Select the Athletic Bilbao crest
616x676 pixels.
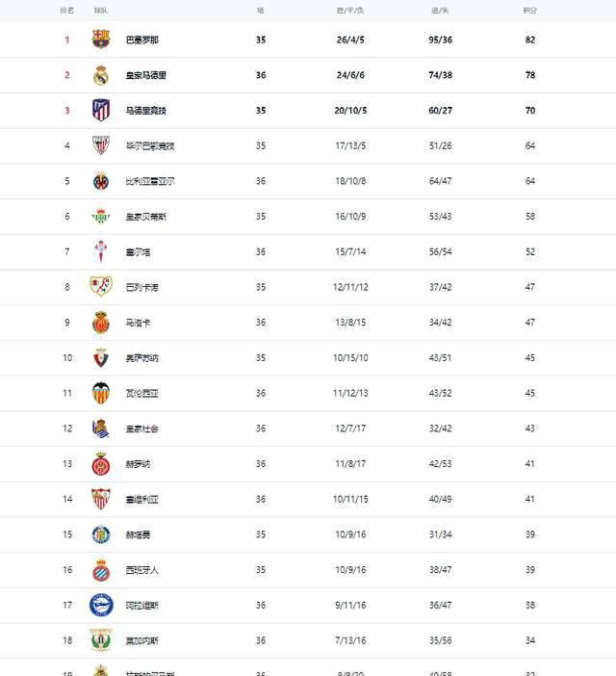(x=101, y=145)
